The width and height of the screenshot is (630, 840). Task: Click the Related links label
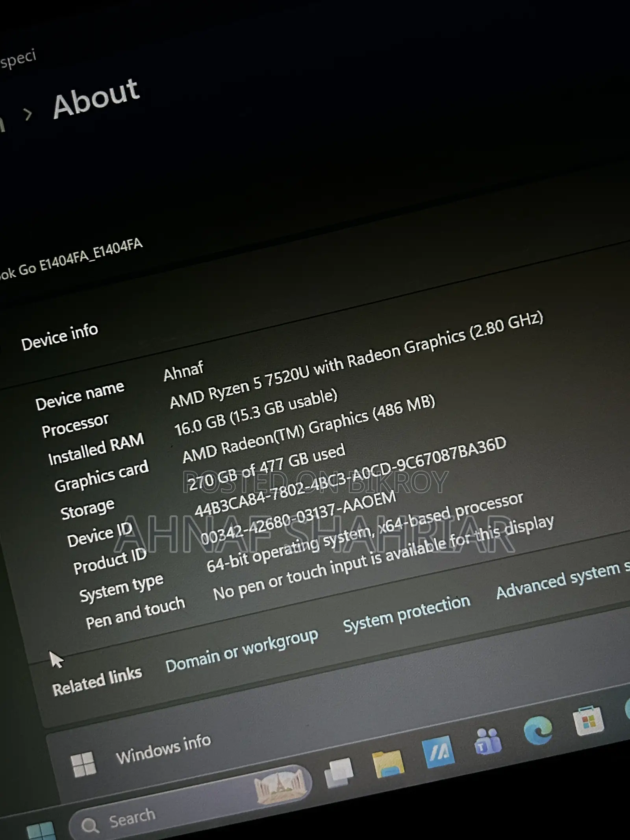(x=97, y=682)
